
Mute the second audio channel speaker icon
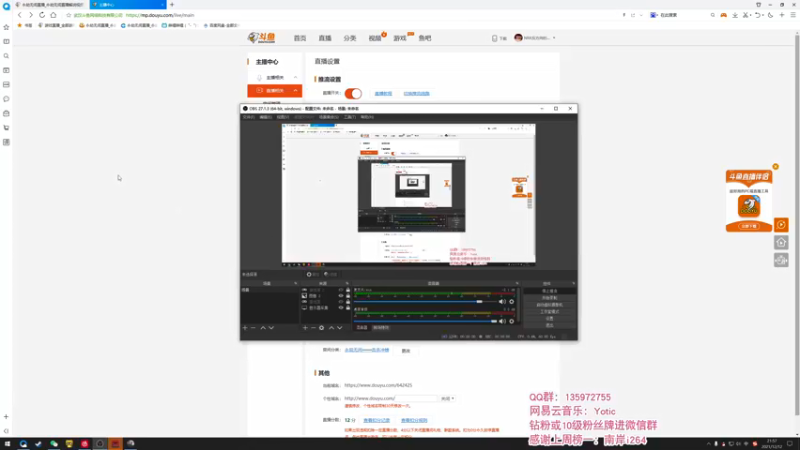(x=502, y=321)
